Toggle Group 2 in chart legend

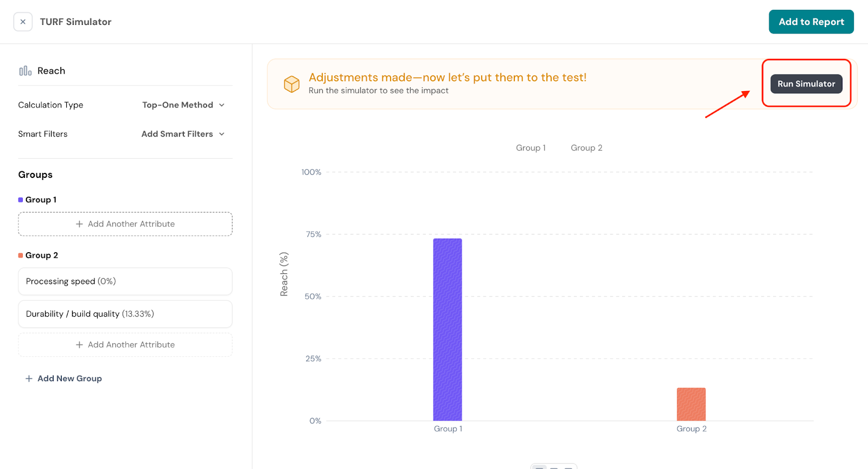coord(586,148)
